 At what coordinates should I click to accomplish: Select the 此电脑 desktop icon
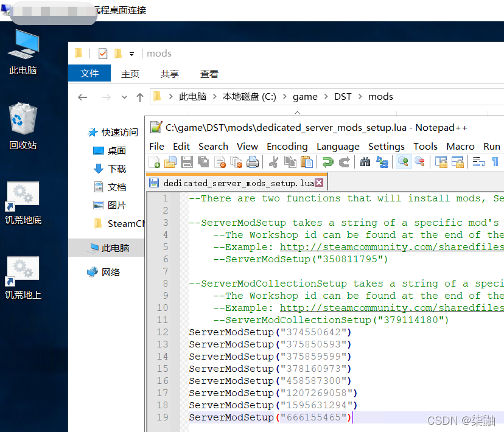pyautogui.click(x=23, y=52)
